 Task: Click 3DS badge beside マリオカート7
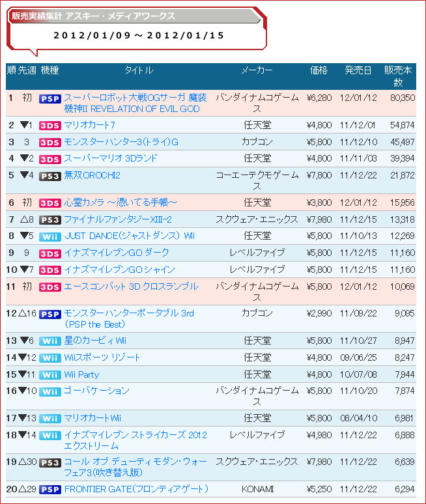[50, 126]
